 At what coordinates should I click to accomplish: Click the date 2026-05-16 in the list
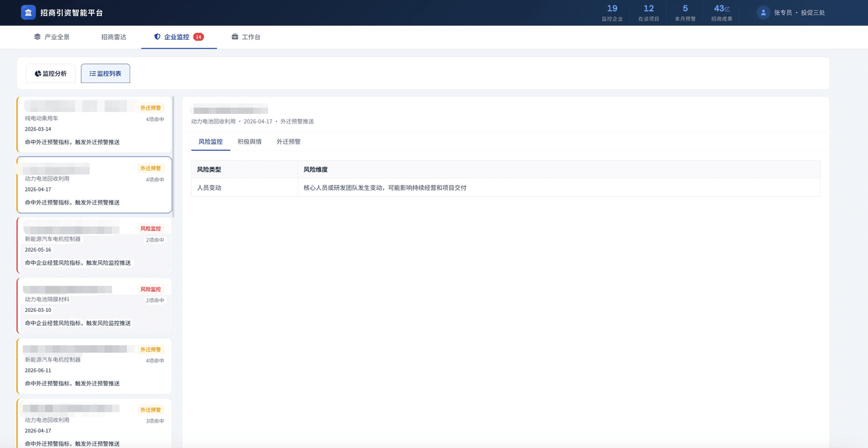(38, 250)
